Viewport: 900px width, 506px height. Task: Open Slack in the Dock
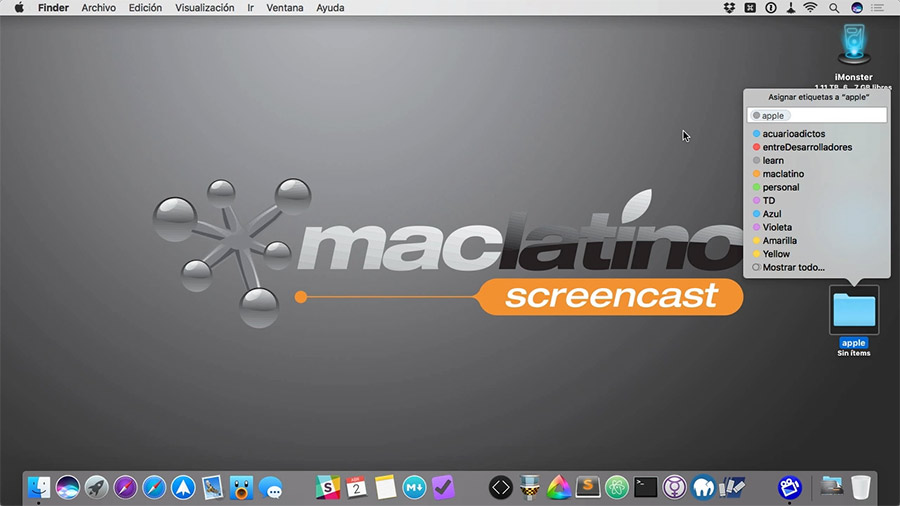tap(328, 488)
